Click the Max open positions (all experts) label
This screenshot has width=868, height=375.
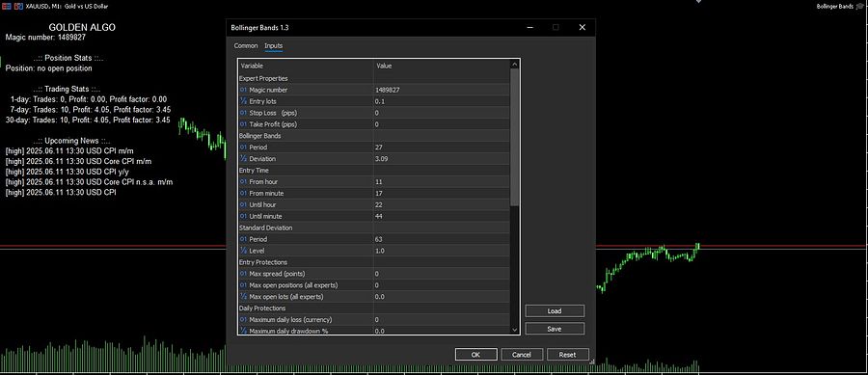point(293,285)
